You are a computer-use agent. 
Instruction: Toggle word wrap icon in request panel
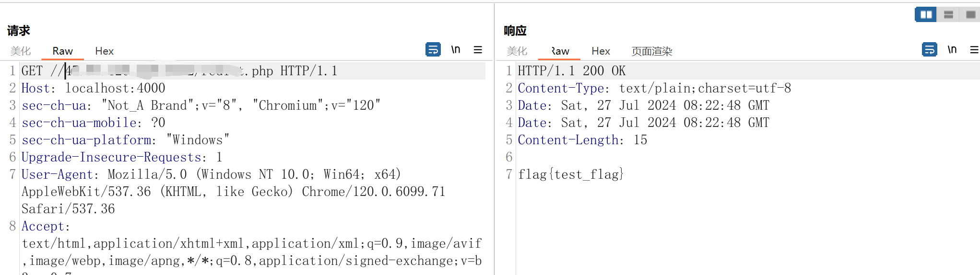tap(433, 49)
